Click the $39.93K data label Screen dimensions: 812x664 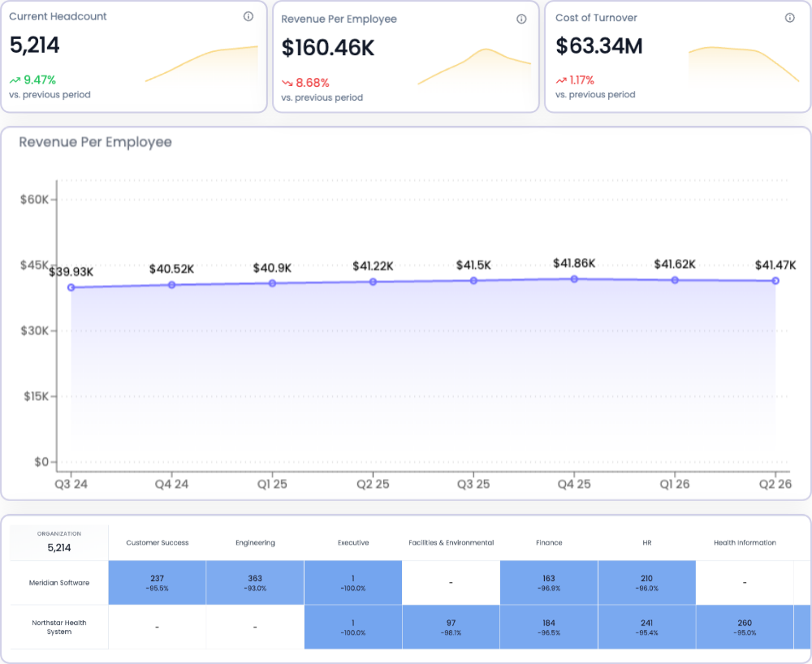71,272
